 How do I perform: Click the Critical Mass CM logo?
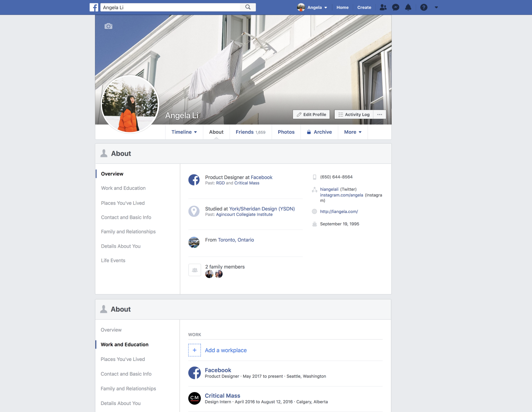195,398
